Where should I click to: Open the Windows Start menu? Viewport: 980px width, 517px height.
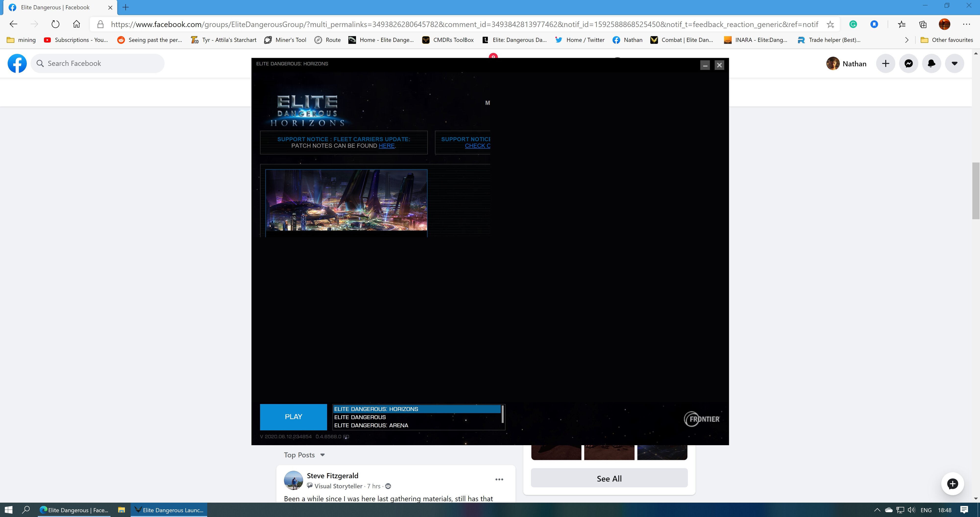pos(8,510)
